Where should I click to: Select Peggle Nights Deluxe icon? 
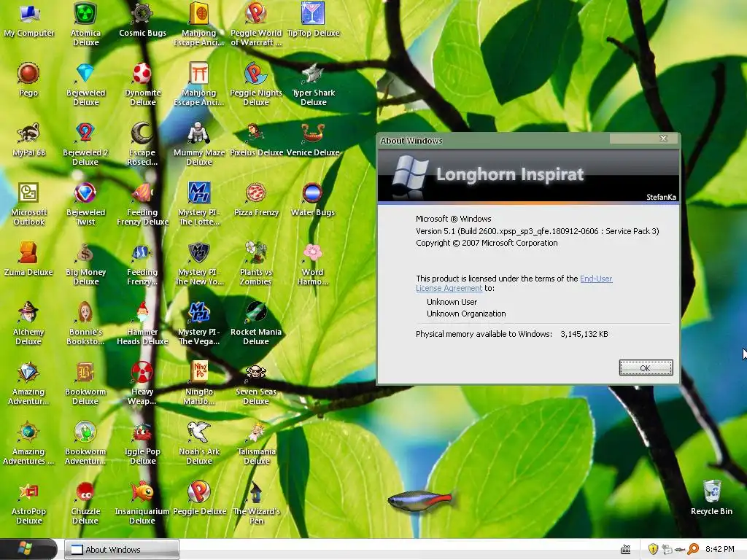click(256, 84)
